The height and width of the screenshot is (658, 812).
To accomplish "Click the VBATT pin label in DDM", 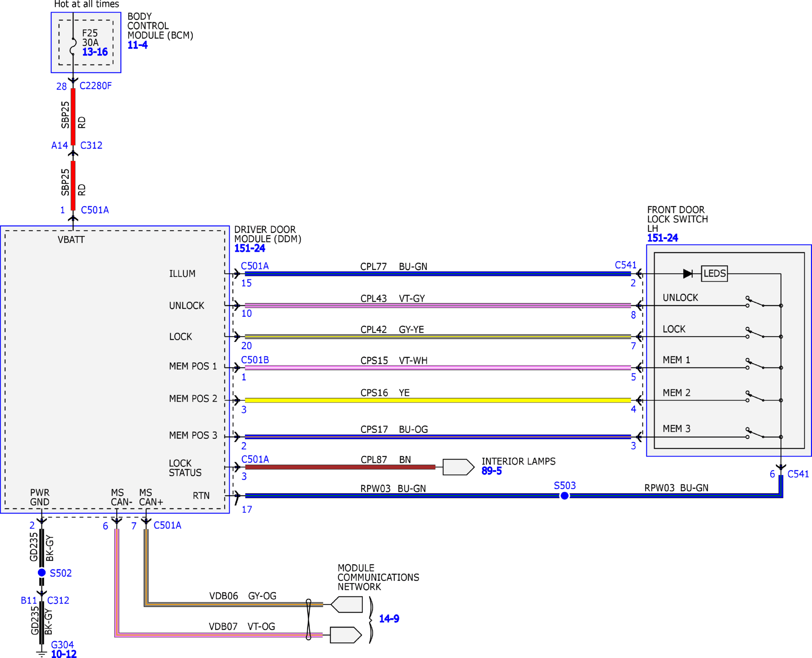I will (71, 240).
